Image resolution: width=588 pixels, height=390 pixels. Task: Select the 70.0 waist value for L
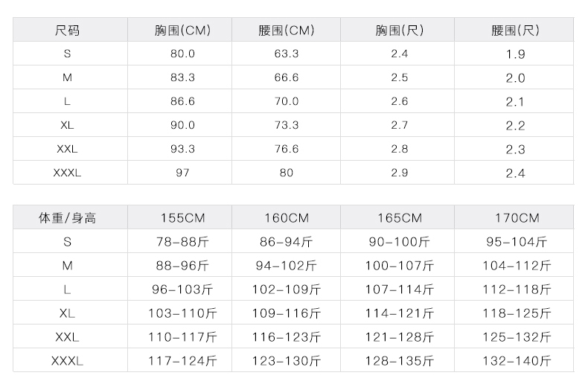pyautogui.click(x=287, y=101)
